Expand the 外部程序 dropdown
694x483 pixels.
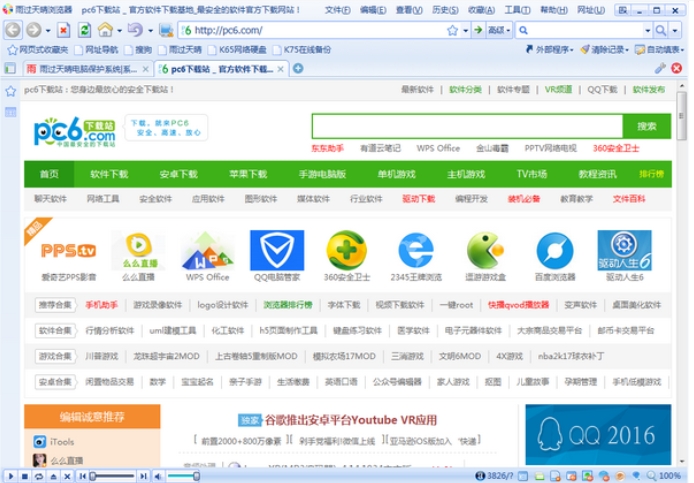(x=549, y=50)
